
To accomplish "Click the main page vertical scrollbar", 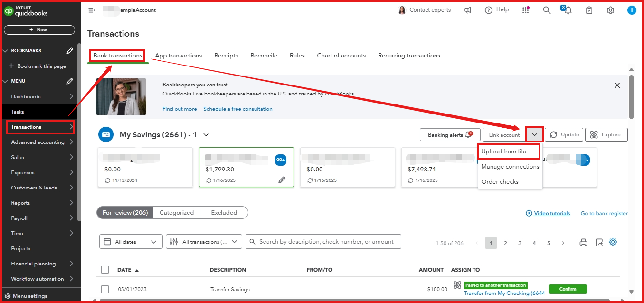I will pyautogui.click(x=631, y=96).
